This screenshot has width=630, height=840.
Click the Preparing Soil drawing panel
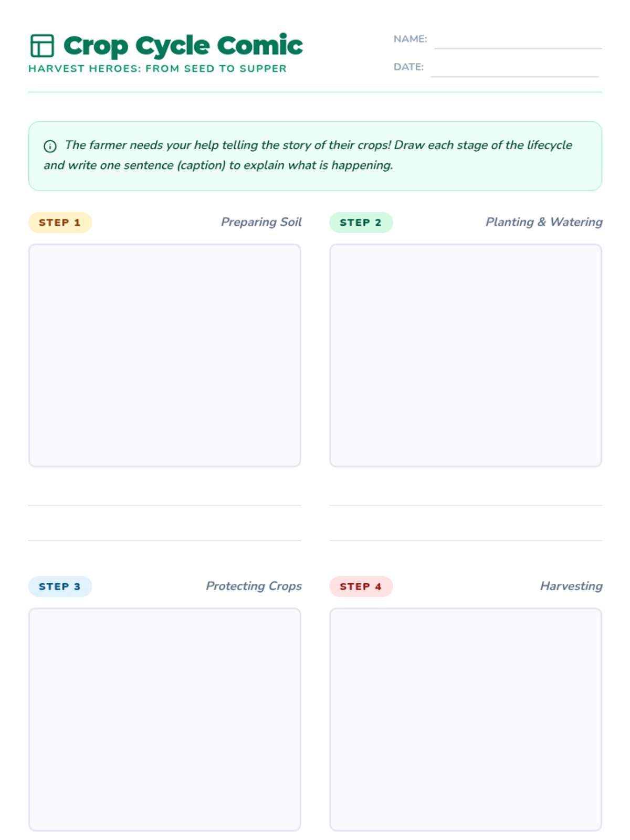tap(164, 355)
